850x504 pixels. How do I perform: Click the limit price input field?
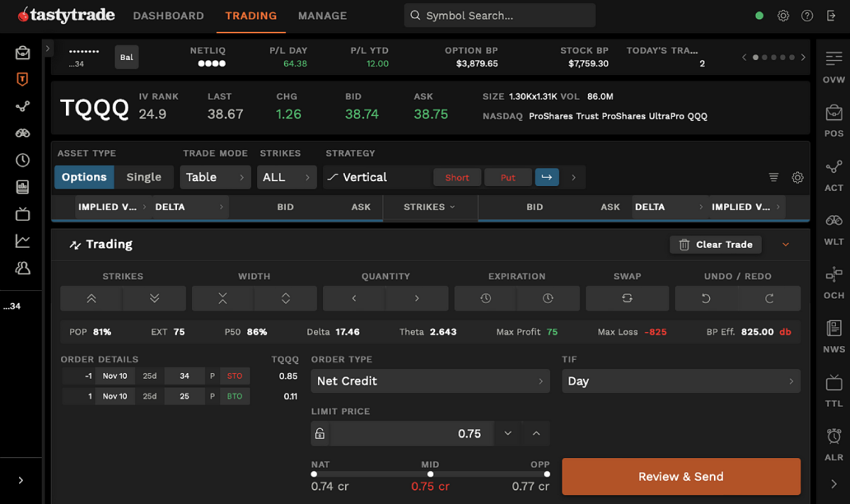411,433
